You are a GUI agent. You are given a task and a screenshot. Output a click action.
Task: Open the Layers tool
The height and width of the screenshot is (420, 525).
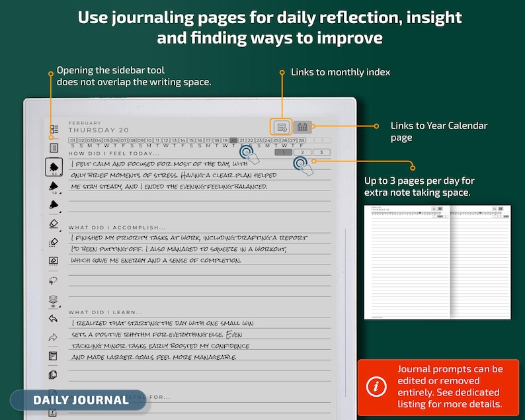click(x=54, y=300)
